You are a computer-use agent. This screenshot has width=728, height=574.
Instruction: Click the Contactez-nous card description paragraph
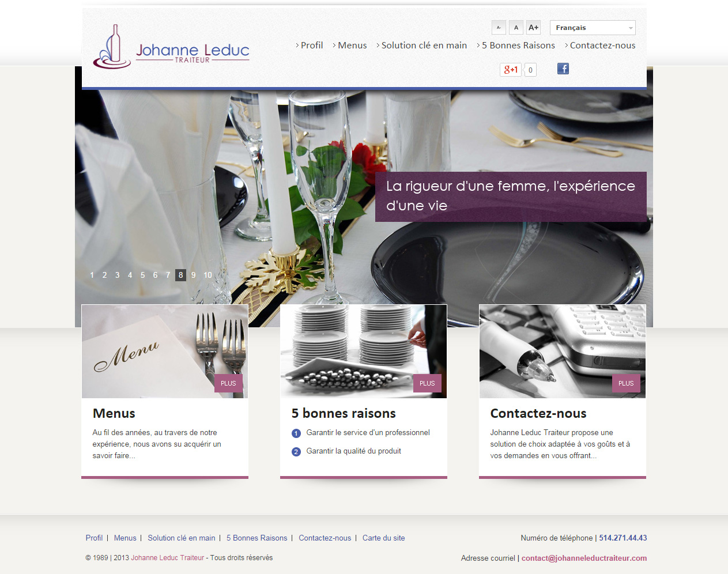(x=560, y=444)
